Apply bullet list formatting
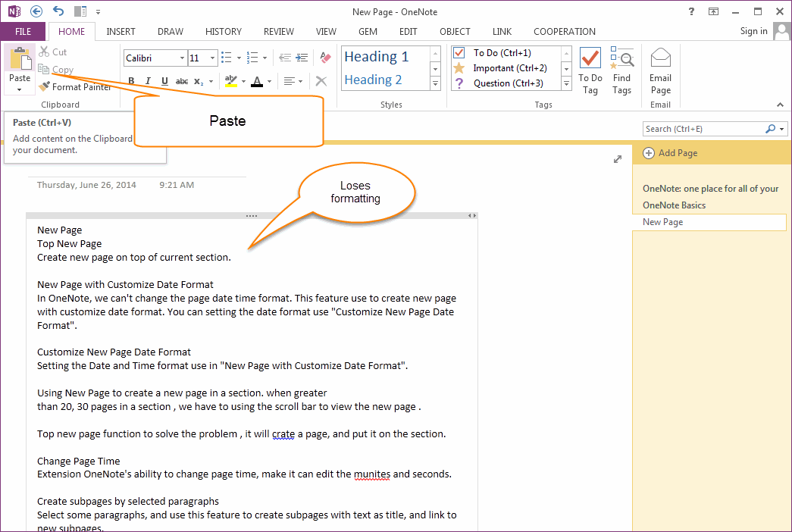The image size is (792, 532). coord(227,58)
